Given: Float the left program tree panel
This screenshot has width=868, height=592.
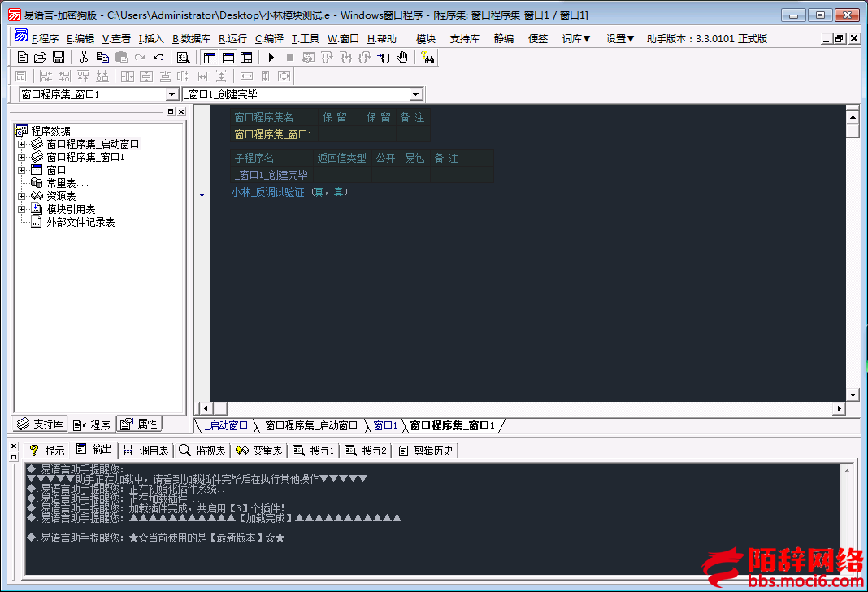Looking at the screenshot, I should [x=171, y=111].
